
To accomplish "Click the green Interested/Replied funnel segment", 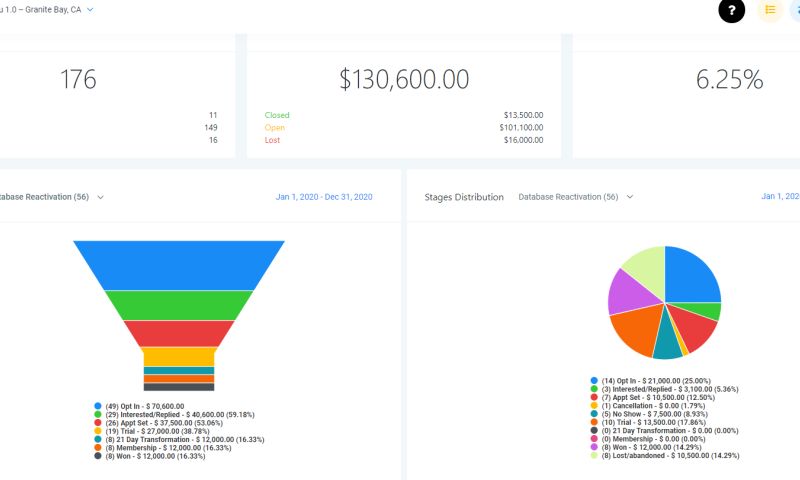I will pyautogui.click(x=179, y=305).
